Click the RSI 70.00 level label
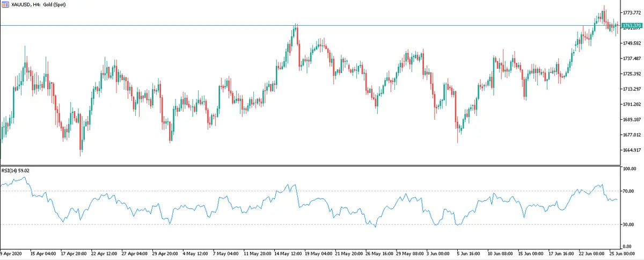This screenshot has height=260, width=644. [x=629, y=191]
